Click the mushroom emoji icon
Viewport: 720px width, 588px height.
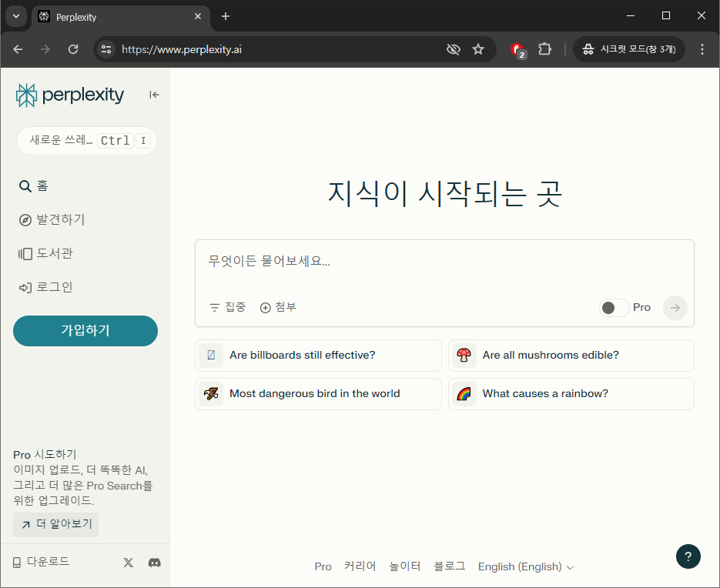(464, 356)
